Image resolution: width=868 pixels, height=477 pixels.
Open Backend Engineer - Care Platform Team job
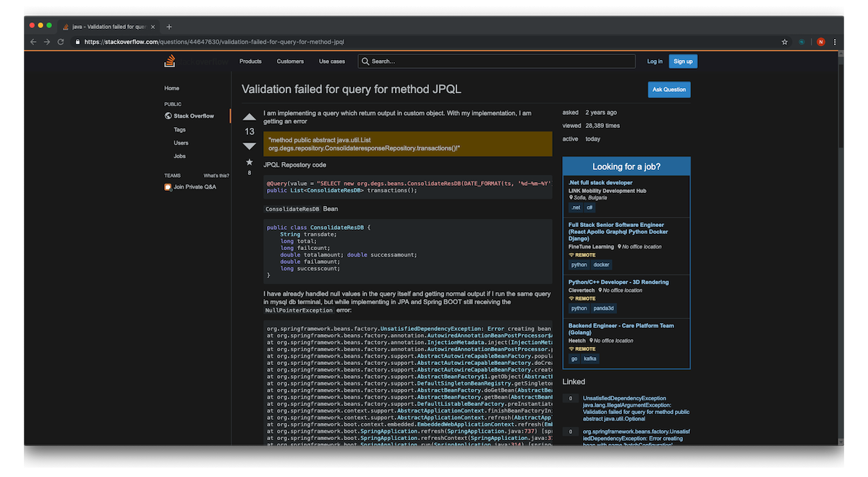click(621, 329)
